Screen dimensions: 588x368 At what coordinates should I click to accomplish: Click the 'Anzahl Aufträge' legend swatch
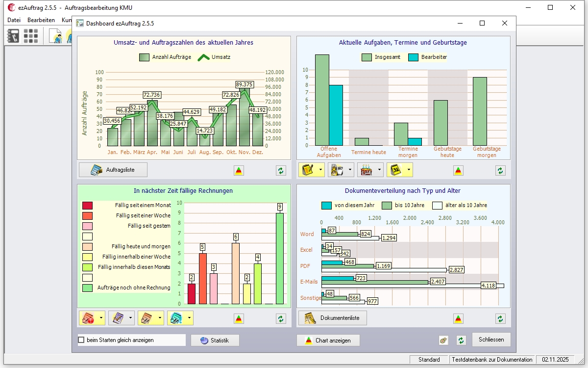(145, 57)
